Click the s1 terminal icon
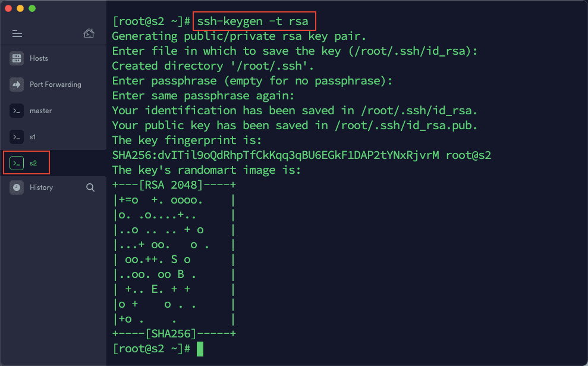This screenshot has width=588, height=366. (17, 137)
